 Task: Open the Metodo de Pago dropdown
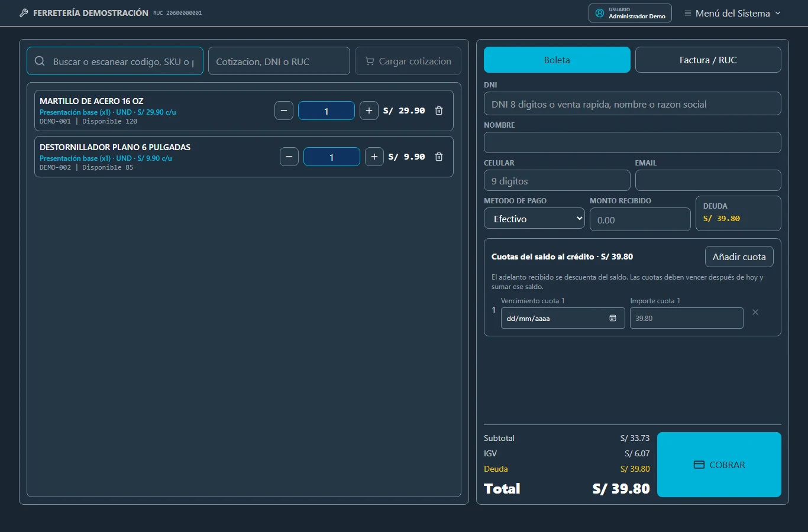(x=535, y=219)
